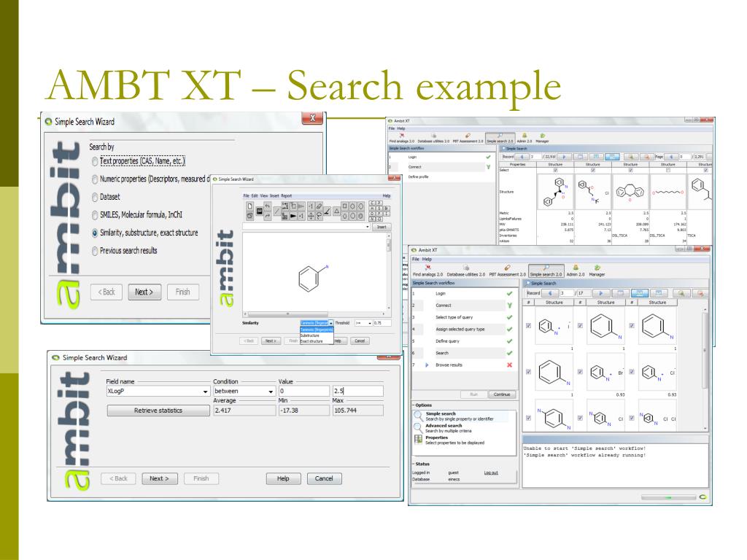This screenshot has height=560, width=747.
Task: Click the black image icon in structure editor toolbar
Action: tap(259, 211)
